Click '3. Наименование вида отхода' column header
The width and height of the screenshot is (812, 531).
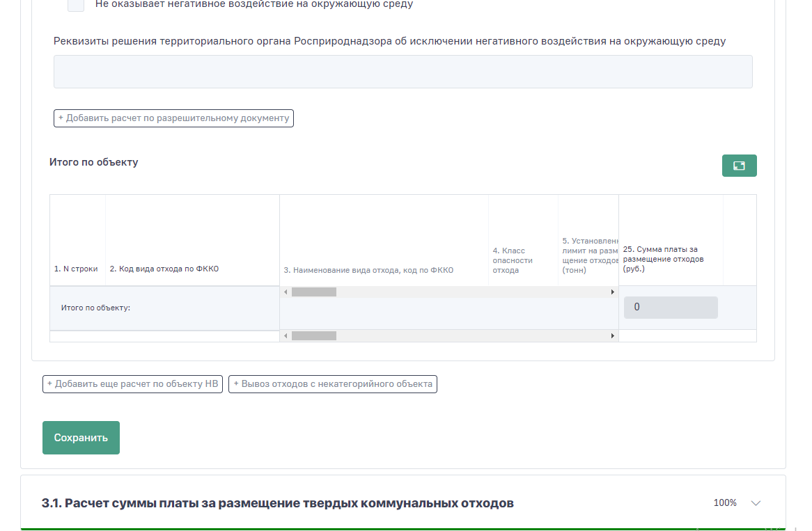pyautogui.click(x=368, y=270)
